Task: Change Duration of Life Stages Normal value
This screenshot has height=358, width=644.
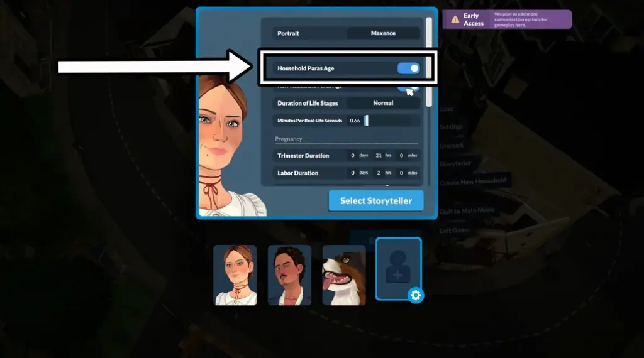Action: [x=383, y=103]
